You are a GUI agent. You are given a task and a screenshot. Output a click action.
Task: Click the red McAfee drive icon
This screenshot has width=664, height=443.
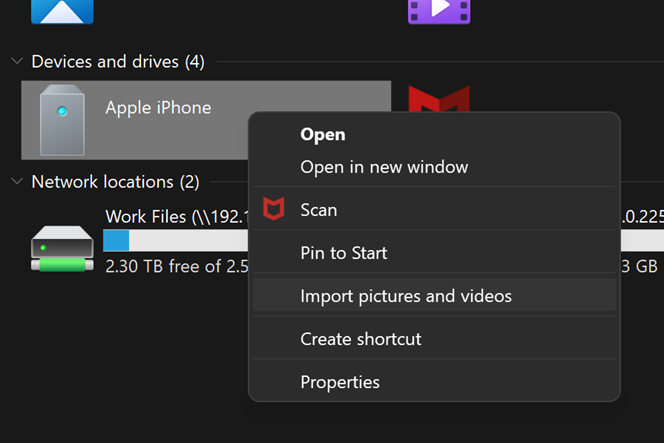439,99
